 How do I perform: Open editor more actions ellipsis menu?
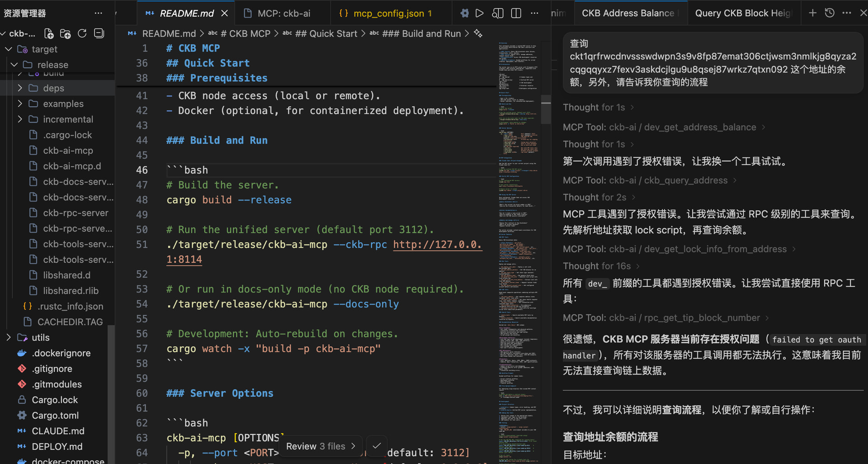point(534,13)
